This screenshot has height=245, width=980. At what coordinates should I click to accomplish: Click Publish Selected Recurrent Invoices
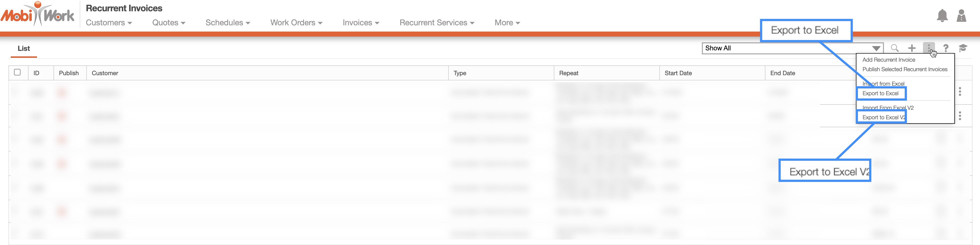pyautogui.click(x=905, y=69)
